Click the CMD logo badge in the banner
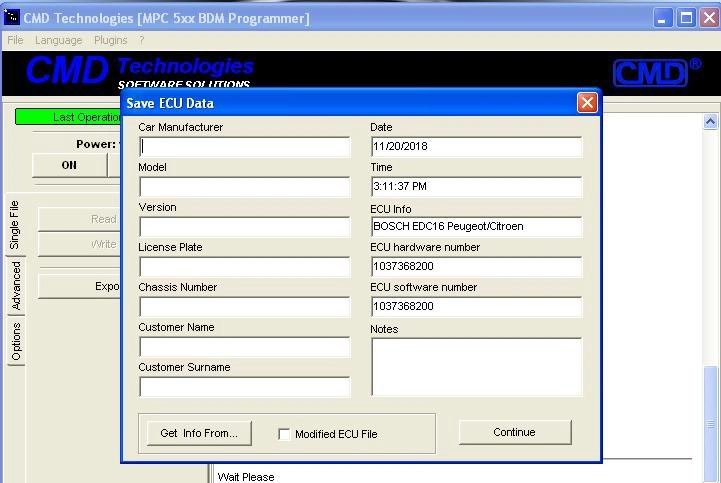 pyautogui.click(x=651, y=73)
